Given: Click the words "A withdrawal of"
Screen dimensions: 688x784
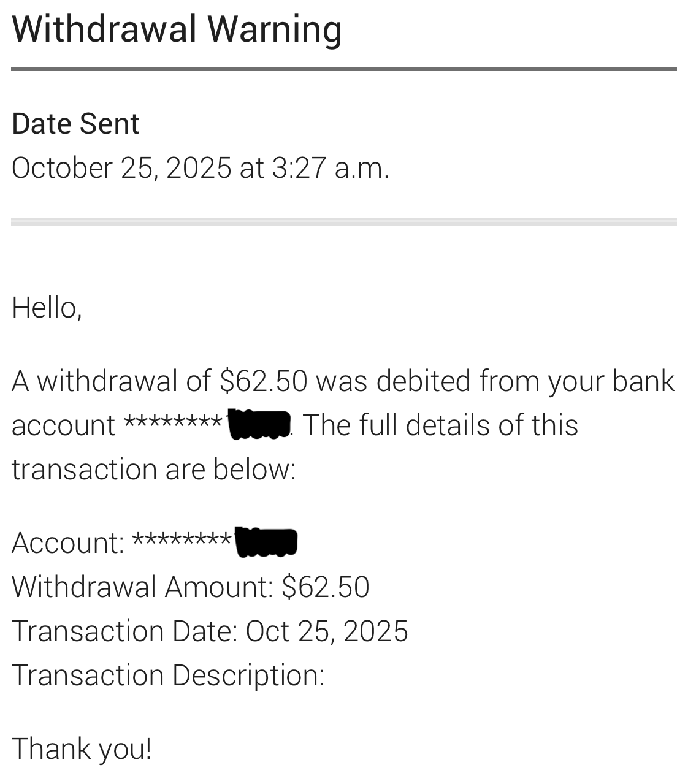Looking at the screenshot, I should coord(112,381).
